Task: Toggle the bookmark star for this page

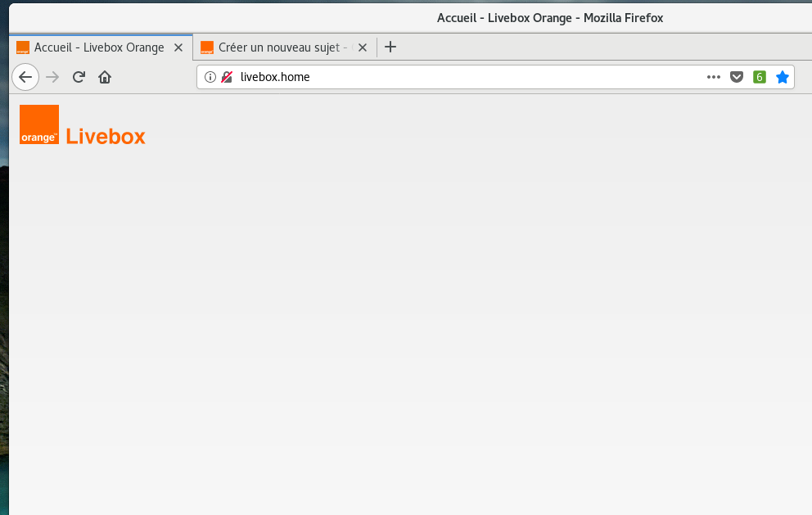Action: click(x=783, y=77)
